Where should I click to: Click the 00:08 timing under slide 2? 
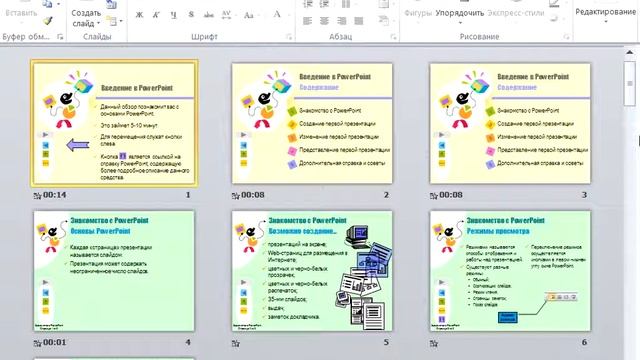pyautogui.click(x=253, y=195)
